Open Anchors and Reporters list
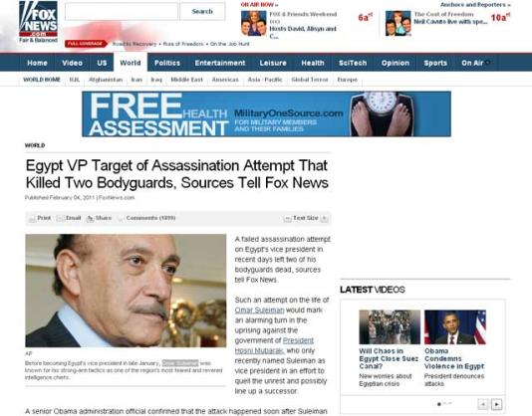 [475, 5]
